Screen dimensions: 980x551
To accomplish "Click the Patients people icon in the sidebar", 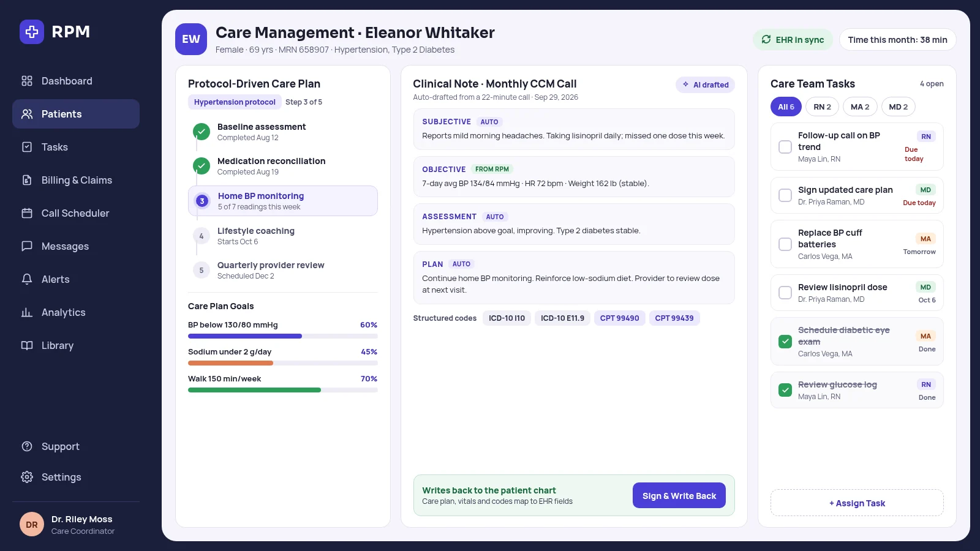I will pyautogui.click(x=27, y=114).
